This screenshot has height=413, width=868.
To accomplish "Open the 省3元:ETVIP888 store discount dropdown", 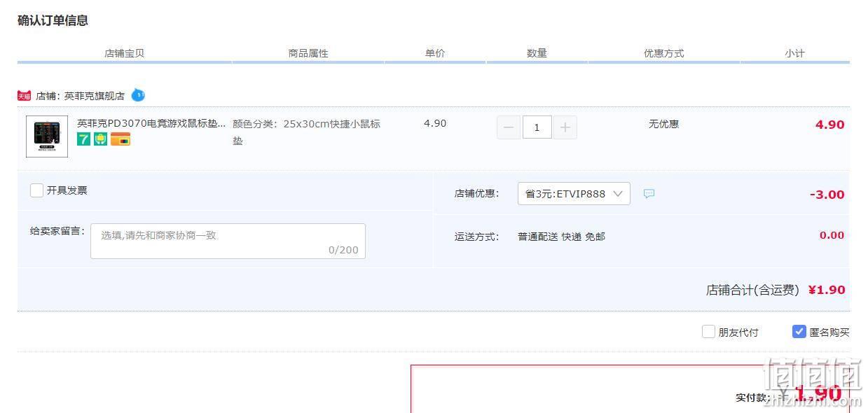I will click(x=574, y=194).
